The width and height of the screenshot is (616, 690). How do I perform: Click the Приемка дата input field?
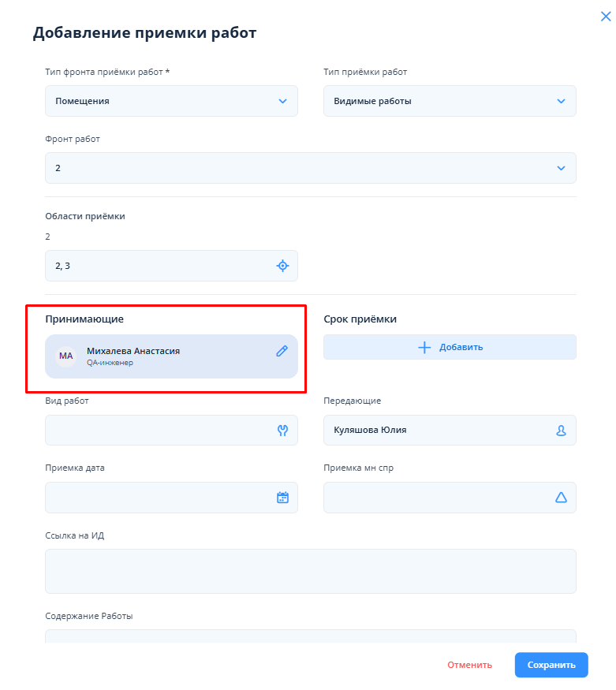pyautogui.click(x=158, y=498)
